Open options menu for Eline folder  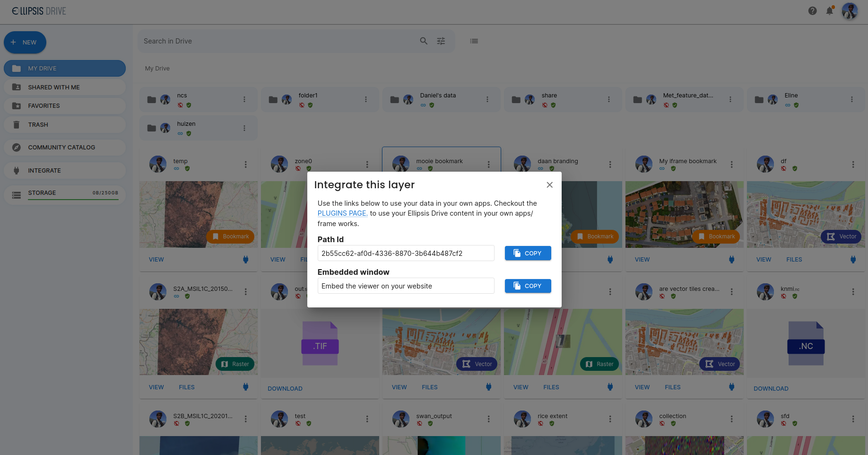(x=851, y=99)
